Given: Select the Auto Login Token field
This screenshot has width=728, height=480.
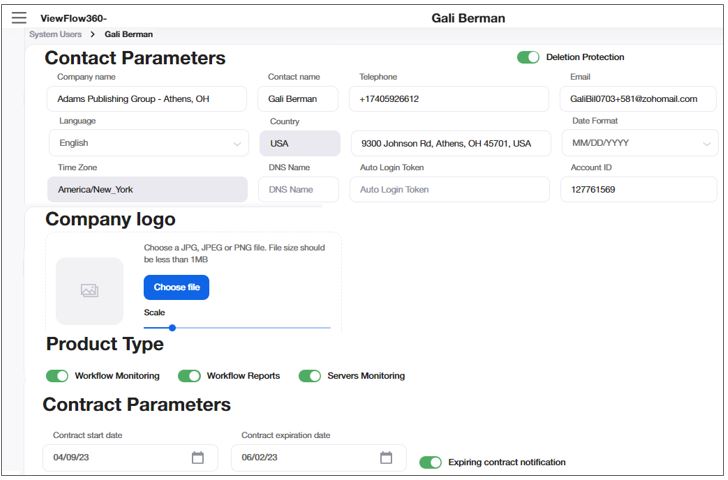Looking at the screenshot, I should (449, 189).
